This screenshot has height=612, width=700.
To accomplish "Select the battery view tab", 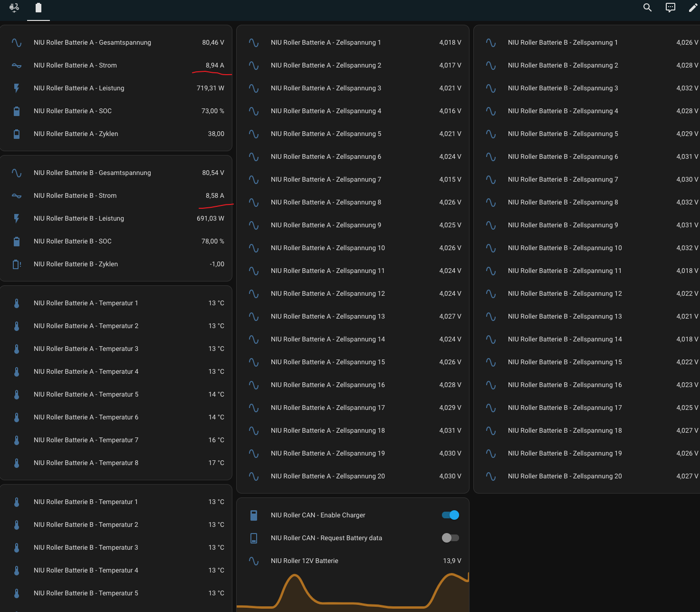I will 38,8.
